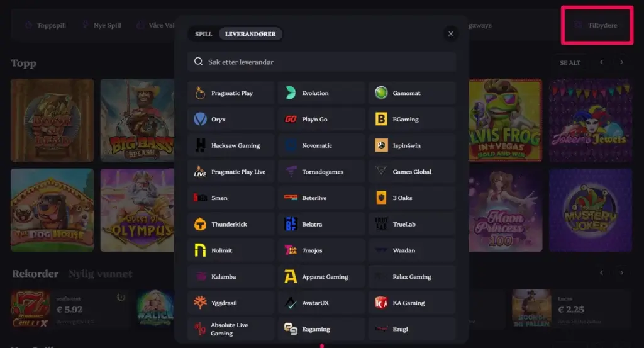
Task: Choose the Apparat Gaming A icon
Action: [291, 276]
